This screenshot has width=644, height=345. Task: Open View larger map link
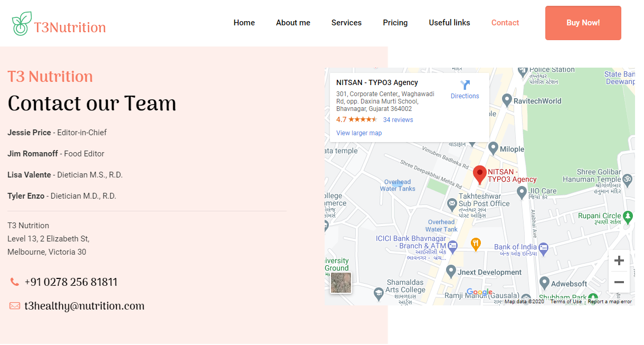pyautogui.click(x=358, y=133)
